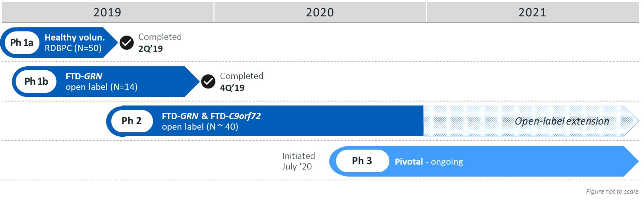The width and height of the screenshot is (644, 201).
Task: Open the 2020 year header
Action: tap(320, 12)
